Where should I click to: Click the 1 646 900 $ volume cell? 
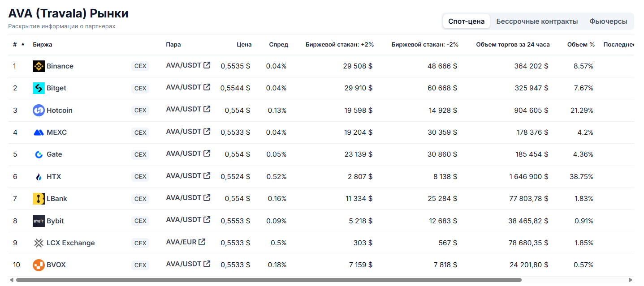tap(528, 177)
